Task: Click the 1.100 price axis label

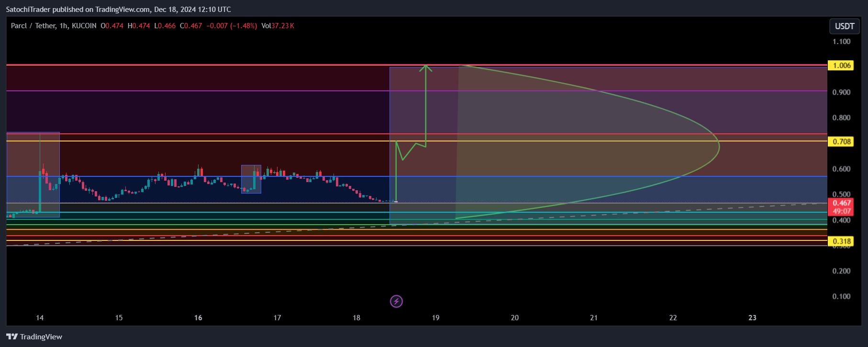Action: click(841, 42)
